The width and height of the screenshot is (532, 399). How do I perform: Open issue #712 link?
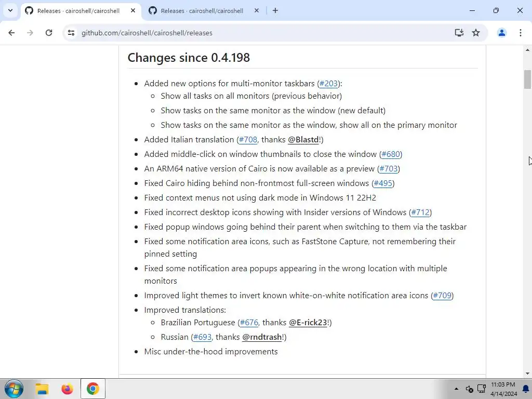pyautogui.click(x=420, y=212)
